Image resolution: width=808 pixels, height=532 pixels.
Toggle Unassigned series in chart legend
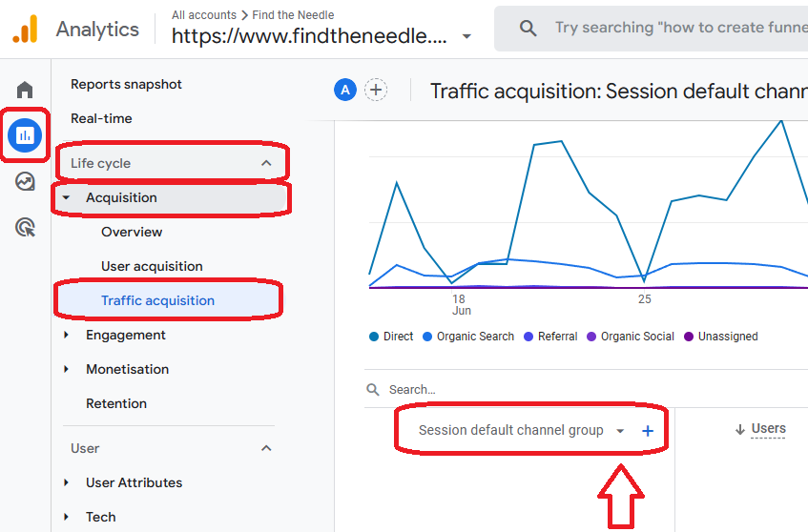(720, 337)
